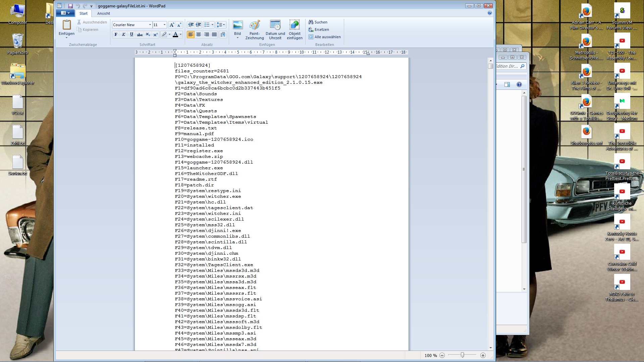Open the Courier New font family dropdown

(150, 25)
